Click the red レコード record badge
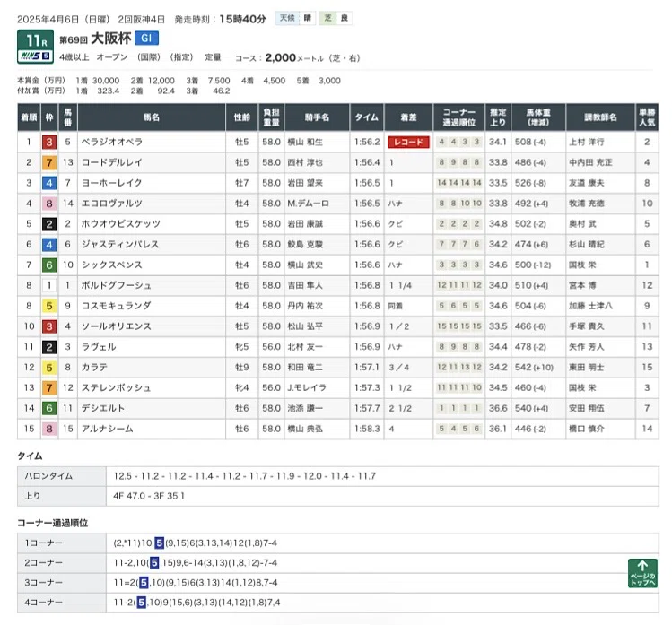The height and width of the screenshot is (625, 672). point(408,142)
